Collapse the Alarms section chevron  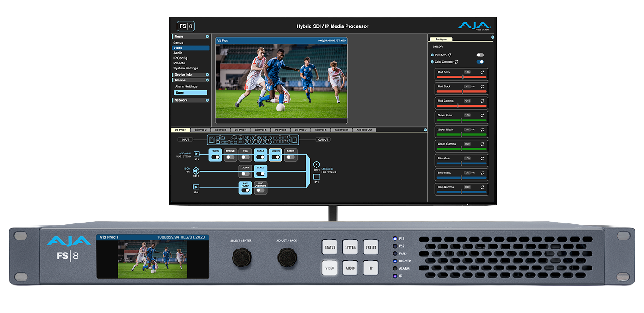point(207,80)
